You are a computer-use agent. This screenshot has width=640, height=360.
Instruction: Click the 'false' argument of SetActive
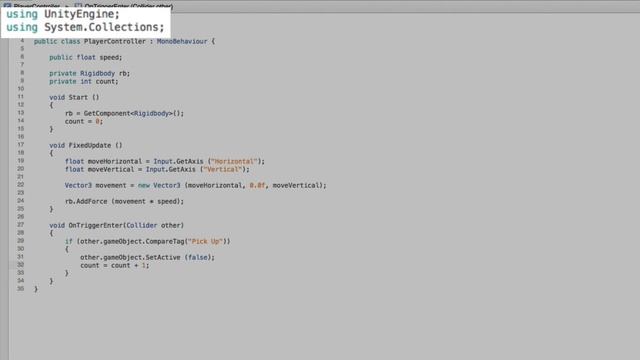tap(198, 257)
